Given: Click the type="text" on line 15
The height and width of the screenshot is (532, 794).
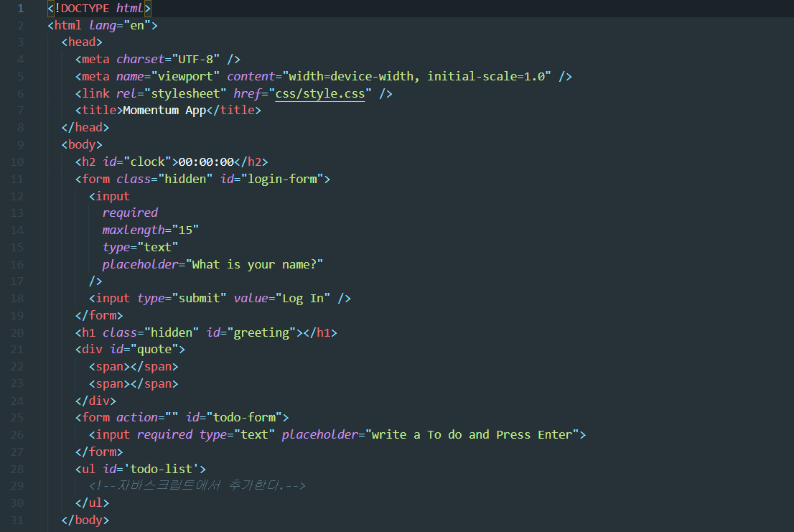Looking at the screenshot, I should click(x=140, y=248).
